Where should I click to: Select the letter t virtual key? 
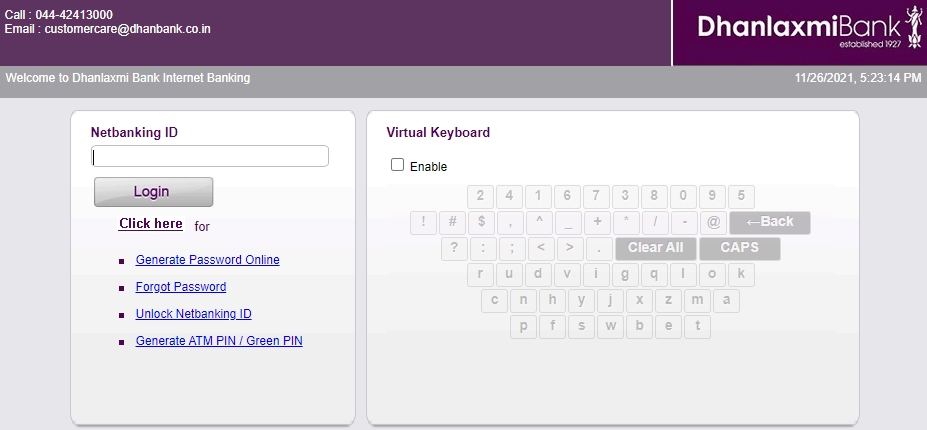pyautogui.click(x=697, y=327)
